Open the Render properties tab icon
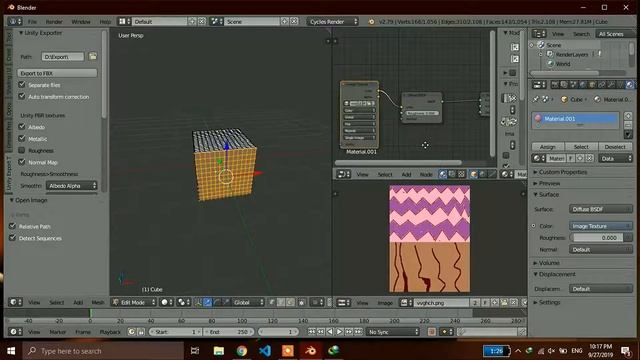Image resolution: width=640 pixels, height=360 pixels. click(555, 85)
